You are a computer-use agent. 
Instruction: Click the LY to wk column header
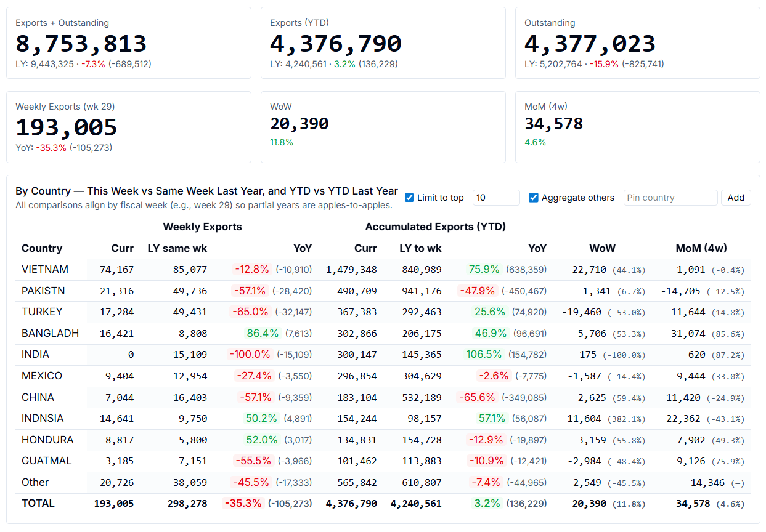pos(421,248)
